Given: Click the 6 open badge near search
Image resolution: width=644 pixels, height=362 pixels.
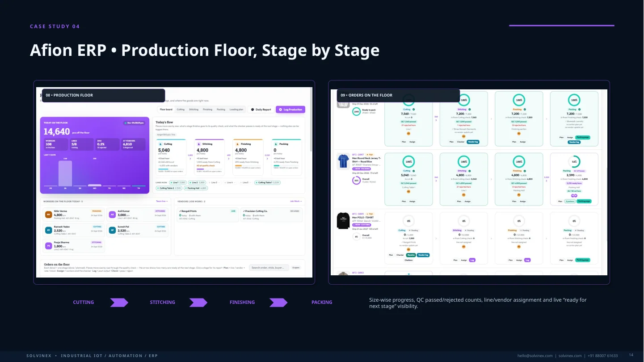Looking at the screenshot, I should pos(296,268).
